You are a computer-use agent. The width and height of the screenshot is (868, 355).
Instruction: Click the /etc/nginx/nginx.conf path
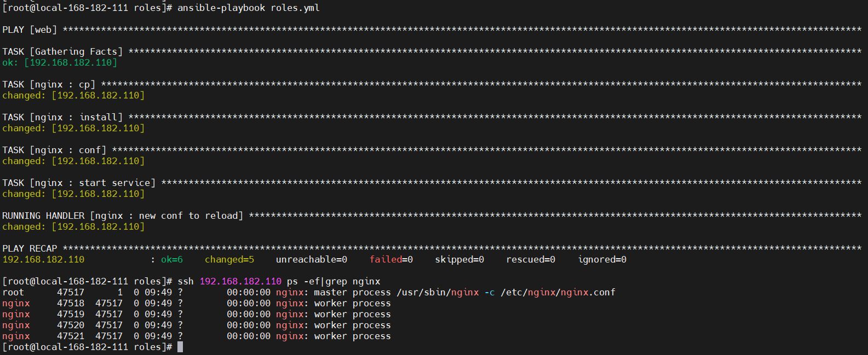(x=558, y=292)
